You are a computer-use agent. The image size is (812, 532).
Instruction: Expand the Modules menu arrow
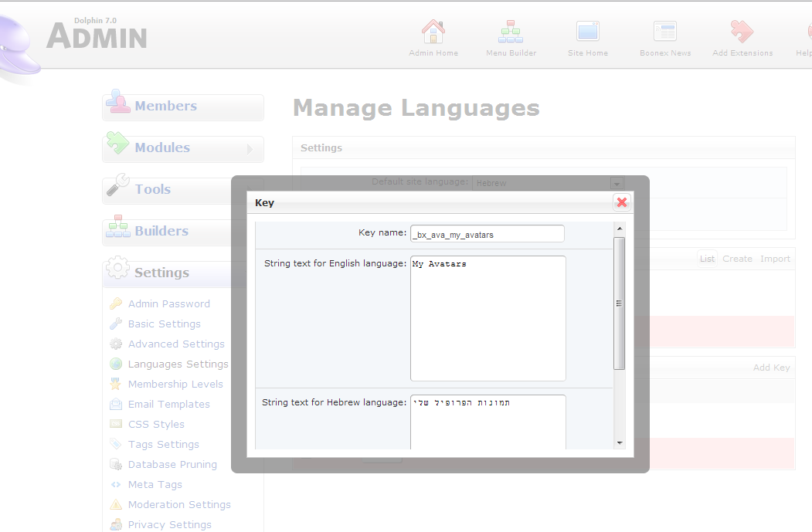pos(250,149)
